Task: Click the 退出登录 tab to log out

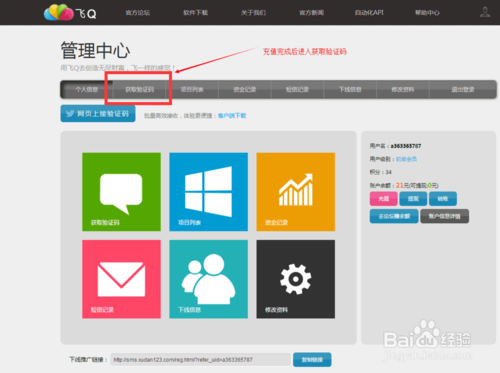Action: pos(463,89)
